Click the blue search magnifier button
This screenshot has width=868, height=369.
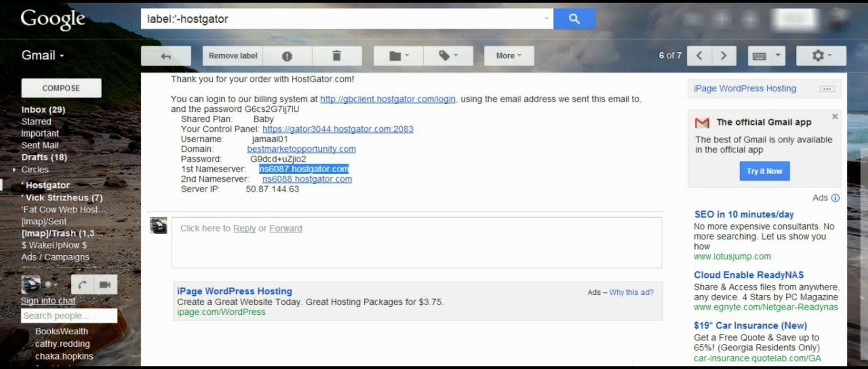574,19
